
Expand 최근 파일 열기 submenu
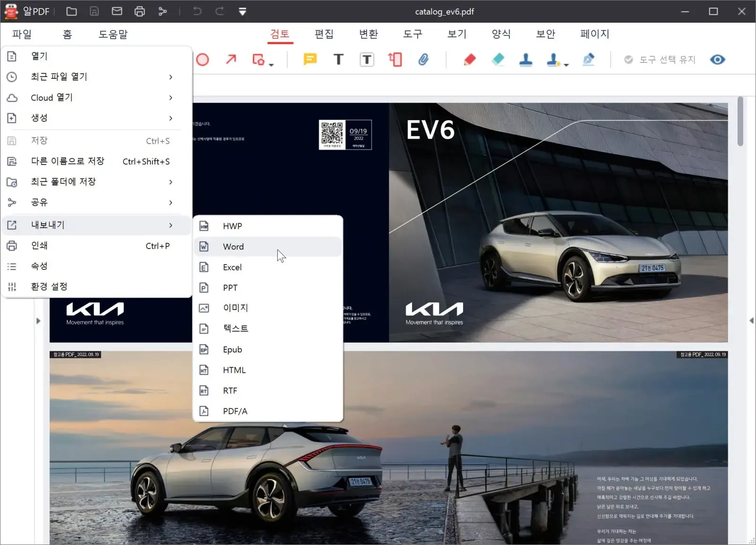point(96,77)
